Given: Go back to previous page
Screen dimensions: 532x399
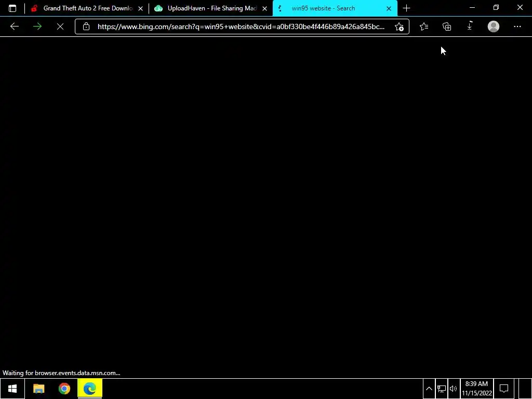Looking at the screenshot, I should click(14, 26).
